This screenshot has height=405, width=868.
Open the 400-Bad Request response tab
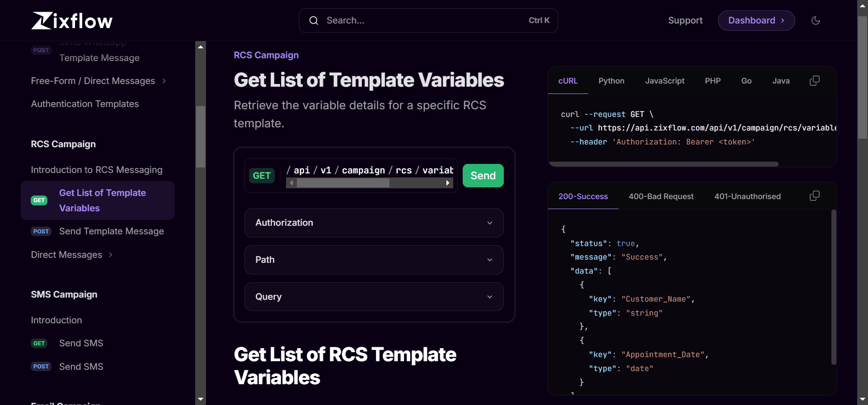pyautogui.click(x=661, y=196)
